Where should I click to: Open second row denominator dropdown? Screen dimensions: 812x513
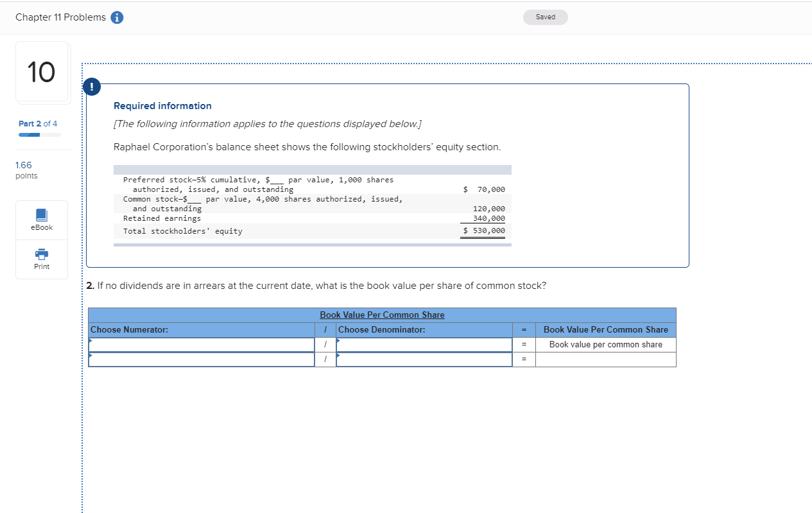pyautogui.click(x=424, y=360)
